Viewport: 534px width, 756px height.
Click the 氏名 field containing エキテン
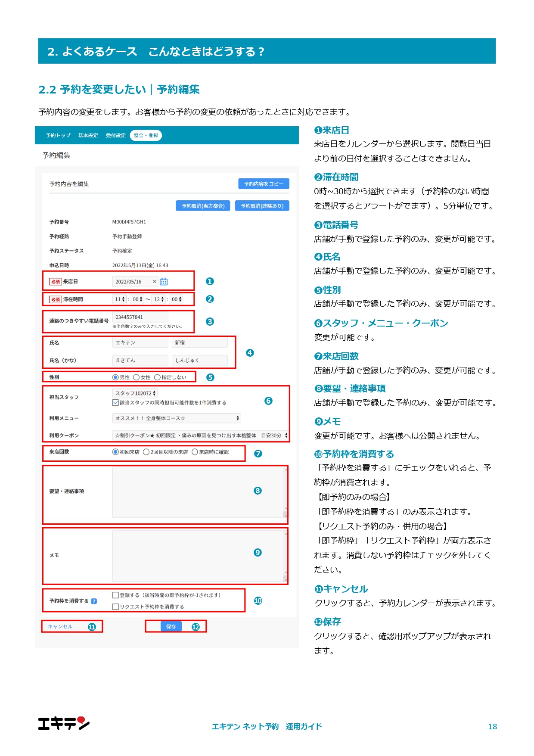tap(140, 343)
